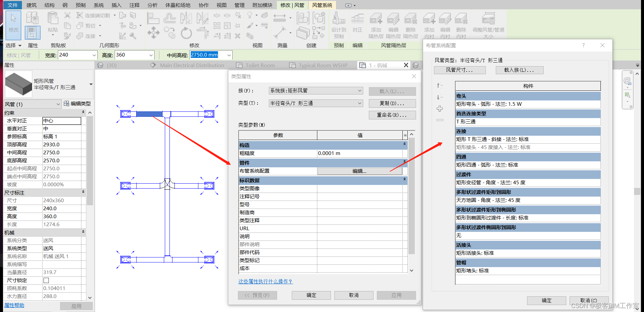Switch to the 附加模块 ribbon tab

point(263,5)
